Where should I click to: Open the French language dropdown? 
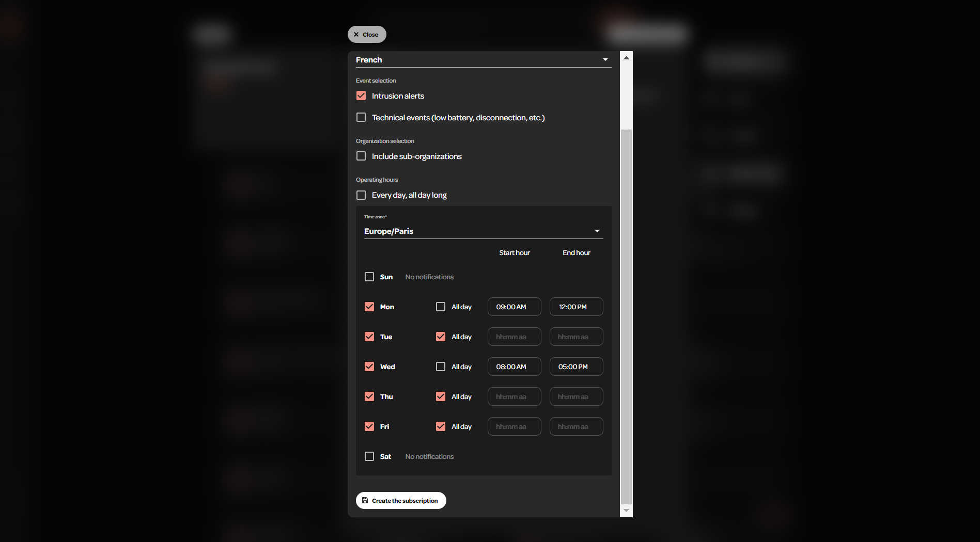point(483,60)
